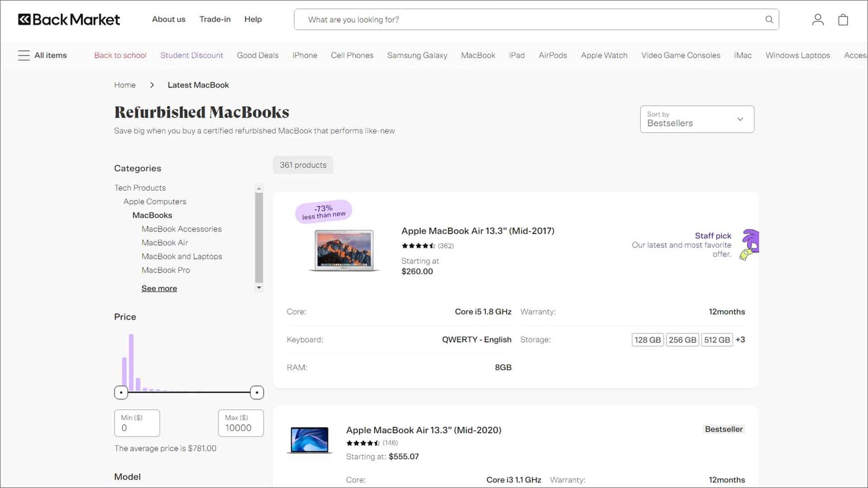Open the Student Discount tab
Image resolution: width=868 pixels, height=488 pixels.
(192, 55)
